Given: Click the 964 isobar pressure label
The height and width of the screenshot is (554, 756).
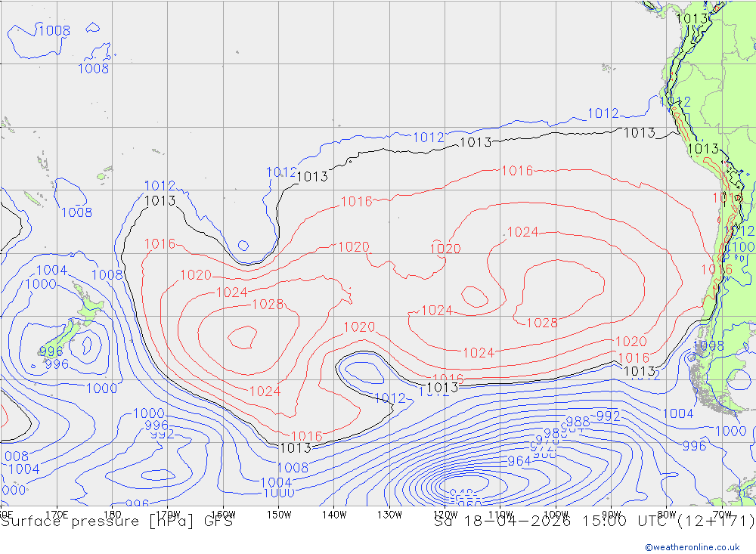Looking at the screenshot, I should pyautogui.click(x=519, y=462).
